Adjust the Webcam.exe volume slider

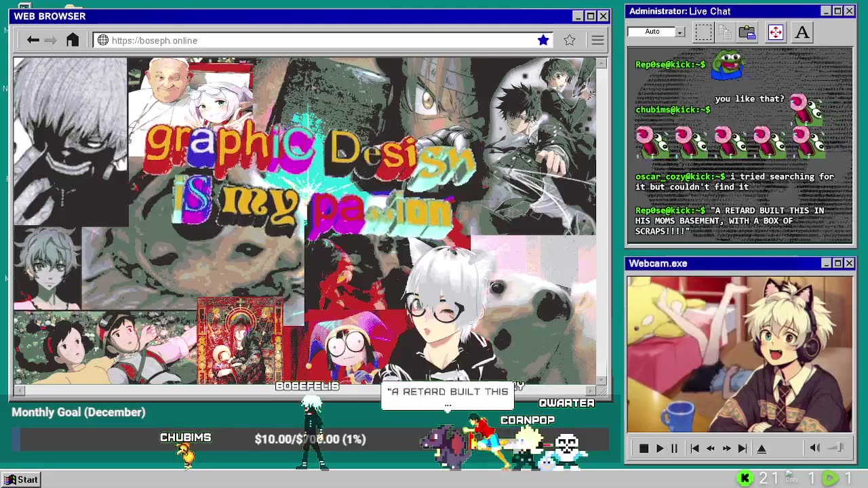836,447
